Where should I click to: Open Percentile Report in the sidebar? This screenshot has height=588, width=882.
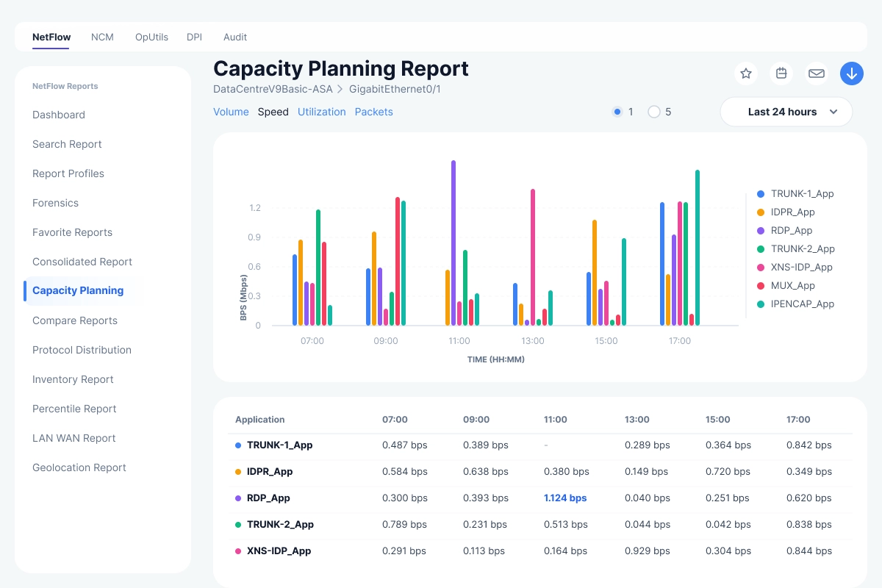point(74,409)
